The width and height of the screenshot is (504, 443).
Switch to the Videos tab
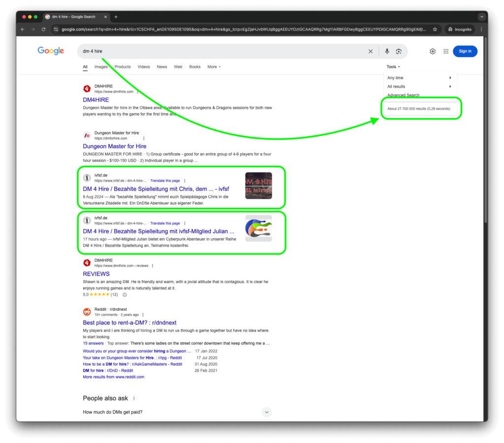pyautogui.click(x=144, y=67)
